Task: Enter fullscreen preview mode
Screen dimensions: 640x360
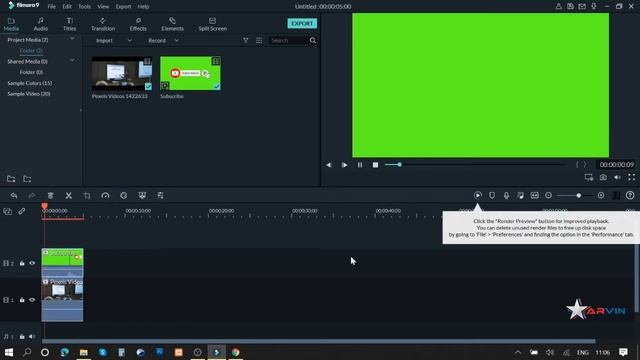Action: (x=631, y=177)
